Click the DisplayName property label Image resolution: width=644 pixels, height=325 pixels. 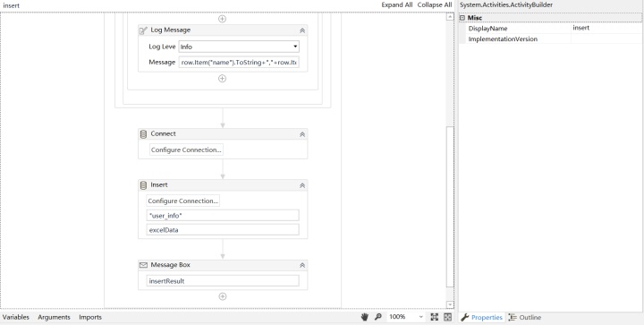pos(487,29)
